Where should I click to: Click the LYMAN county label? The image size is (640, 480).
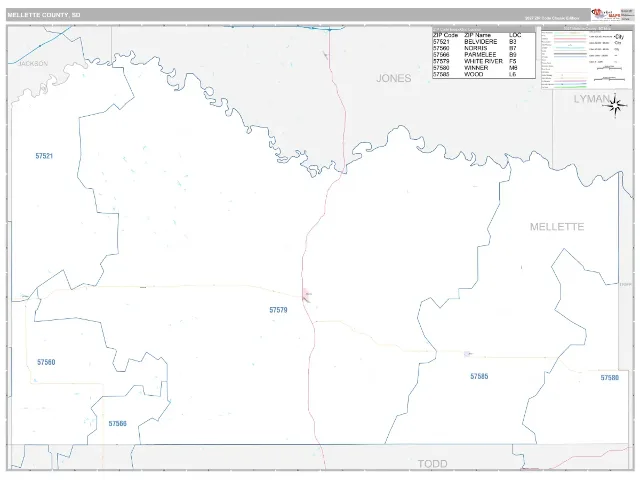pyautogui.click(x=591, y=99)
